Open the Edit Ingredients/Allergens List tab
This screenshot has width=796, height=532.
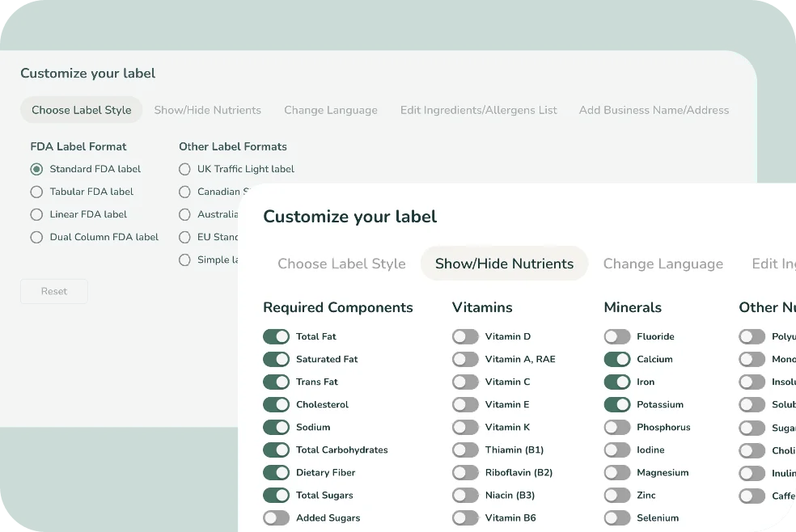478,110
